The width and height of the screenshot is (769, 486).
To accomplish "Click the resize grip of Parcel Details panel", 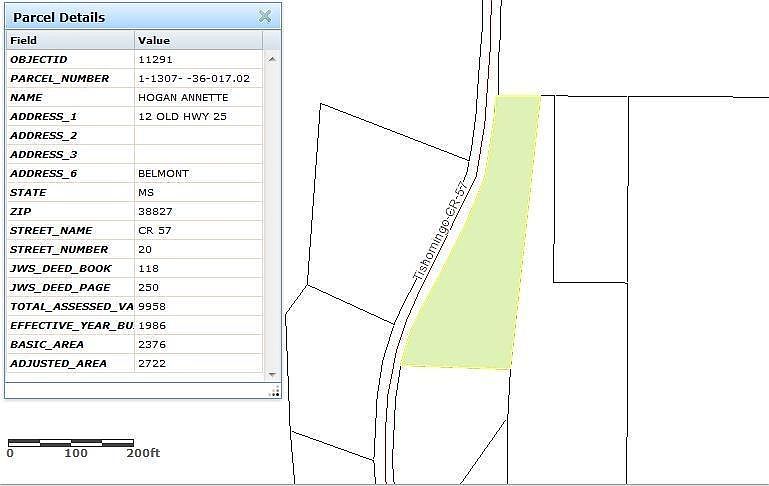I will click(x=274, y=392).
